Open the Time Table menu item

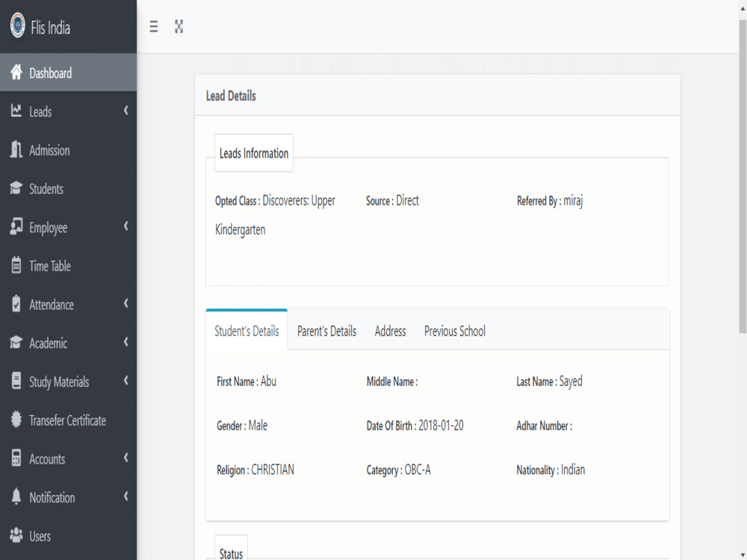pyautogui.click(x=68, y=265)
